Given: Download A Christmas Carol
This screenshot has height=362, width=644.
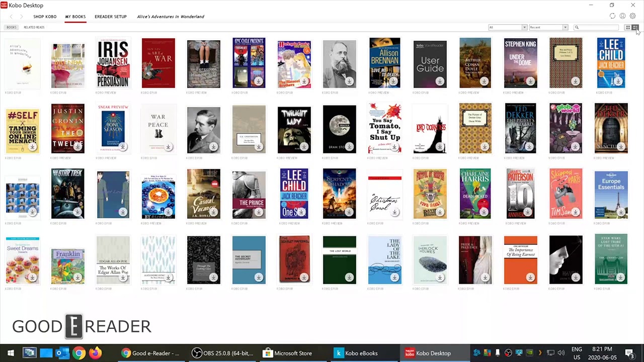Looking at the screenshot, I should point(394,212).
